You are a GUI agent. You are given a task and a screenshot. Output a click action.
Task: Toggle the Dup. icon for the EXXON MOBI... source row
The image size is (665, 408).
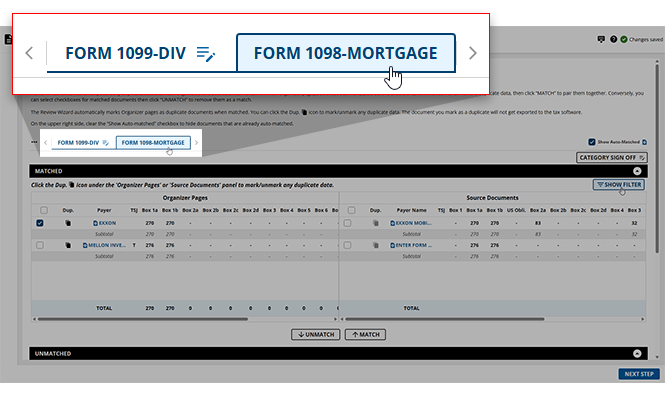point(375,223)
